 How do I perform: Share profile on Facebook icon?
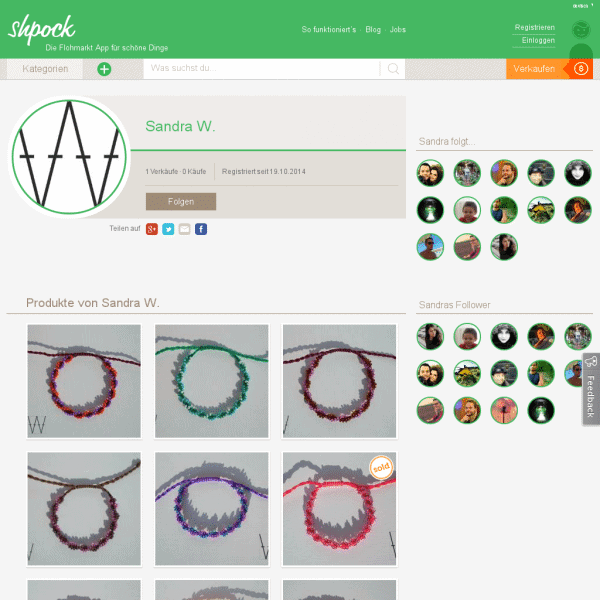point(201,229)
